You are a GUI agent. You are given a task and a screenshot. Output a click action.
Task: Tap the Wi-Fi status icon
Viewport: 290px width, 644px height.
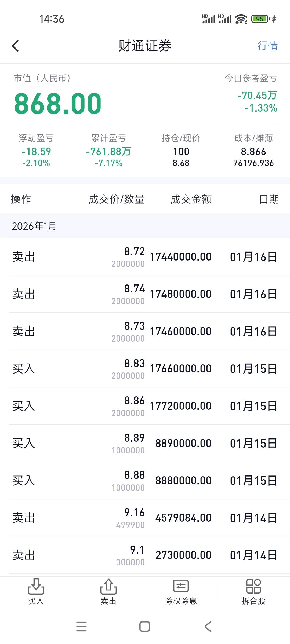(241, 19)
